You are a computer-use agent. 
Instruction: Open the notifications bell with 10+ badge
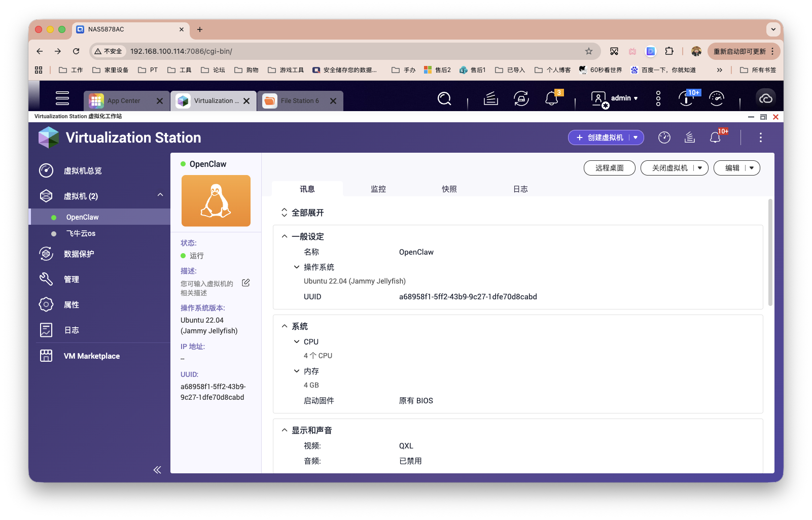716,137
